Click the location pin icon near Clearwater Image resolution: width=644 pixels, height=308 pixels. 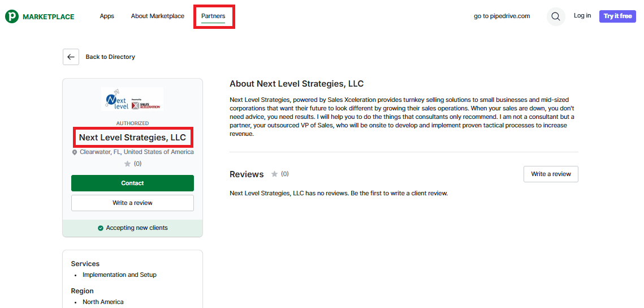click(75, 152)
